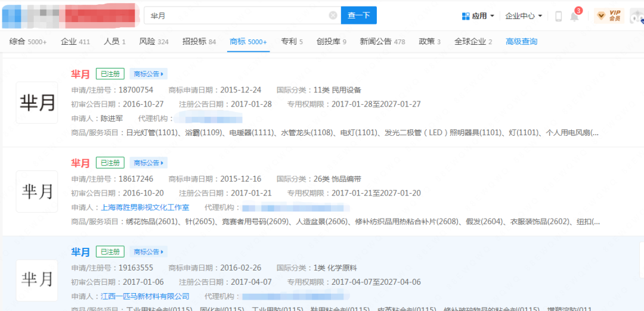Image resolution: width=644 pixels, height=311 pixels.
Task: Click the 查一下 search button
Action: (x=358, y=15)
